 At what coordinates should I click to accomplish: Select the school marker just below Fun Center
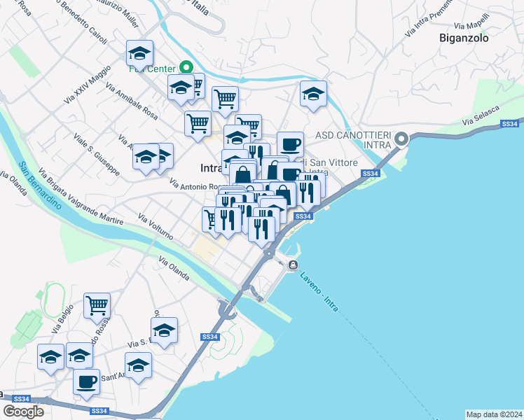pyautogui.click(x=181, y=89)
